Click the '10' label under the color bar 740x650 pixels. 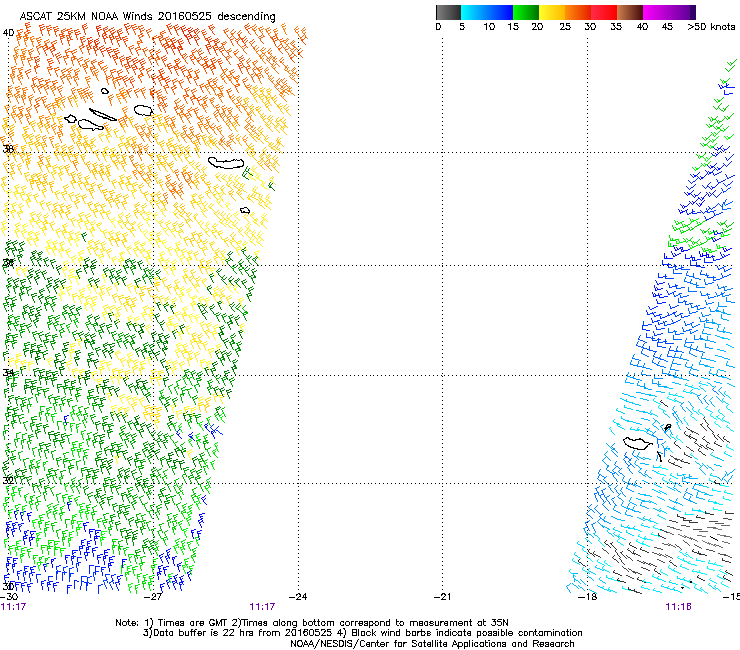click(x=489, y=27)
